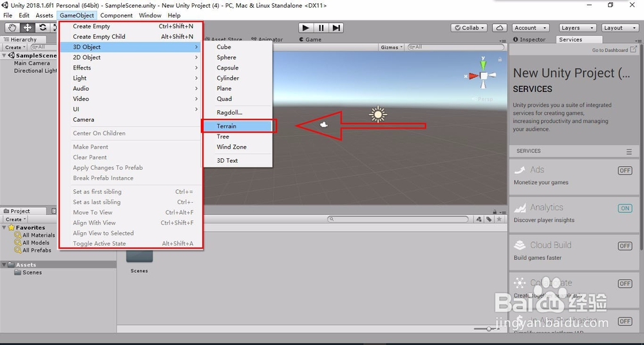Open the Scenes folder thumbnail

click(x=139, y=256)
